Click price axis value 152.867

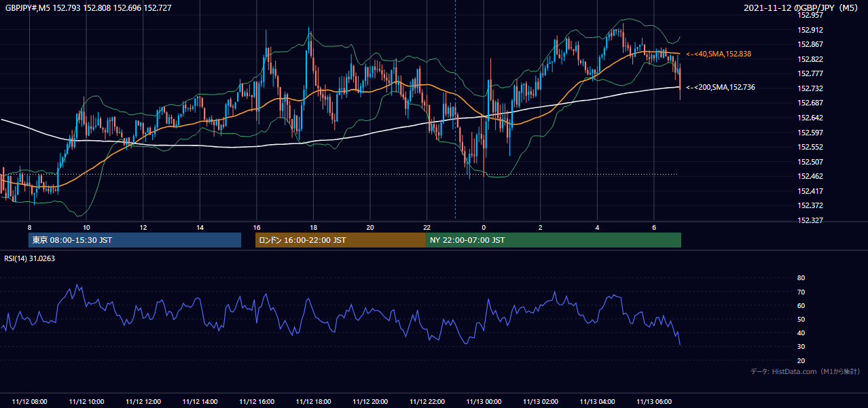[810, 44]
